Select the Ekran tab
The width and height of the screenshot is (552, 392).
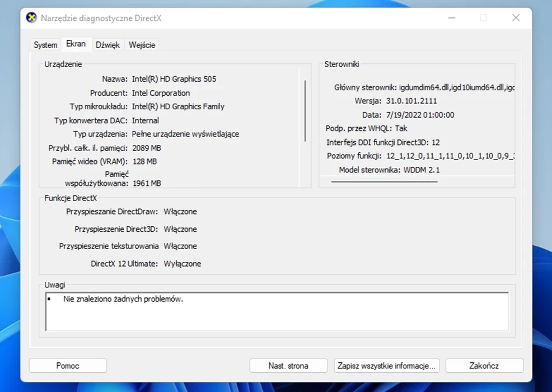click(76, 44)
